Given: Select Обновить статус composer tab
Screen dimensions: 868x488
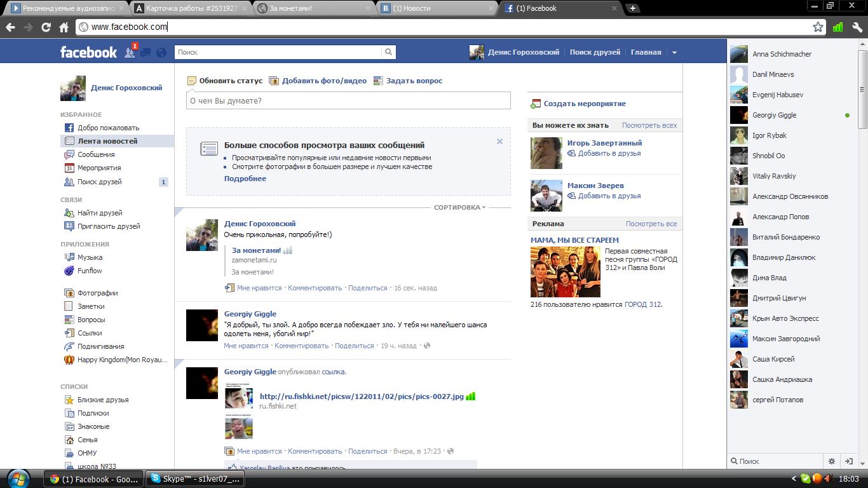Looking at the screenshot, I should [x=225, y=81].
